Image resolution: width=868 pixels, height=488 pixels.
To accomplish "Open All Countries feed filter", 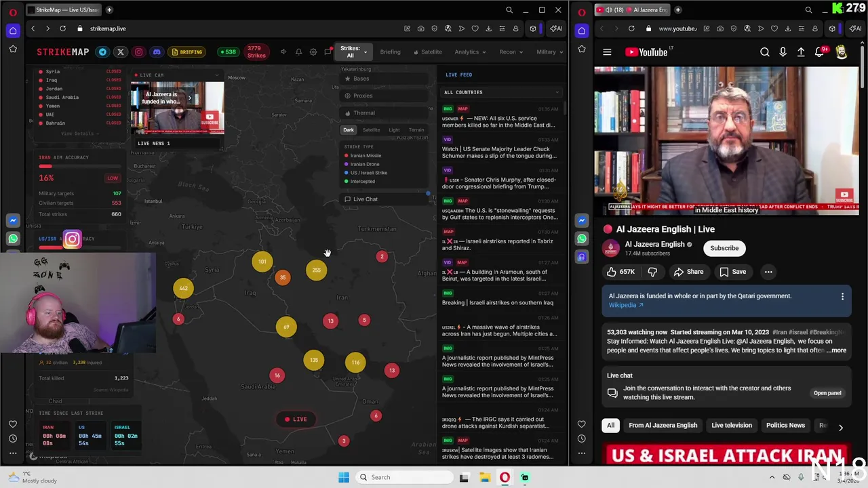I will (x=502, y=92).
